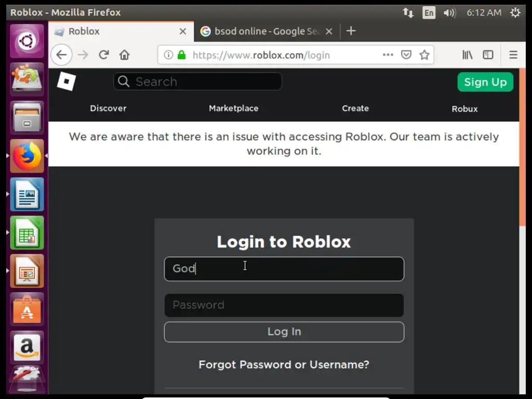Screen dimensions: 532x399
Task: Launch the Ubuntu installer icon in the dock
Action: point(27,79)
